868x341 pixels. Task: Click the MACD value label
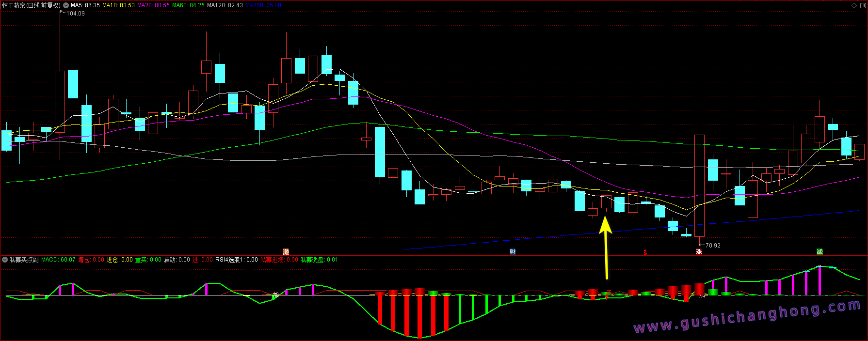pyautogui.click(x=58, y=260)
